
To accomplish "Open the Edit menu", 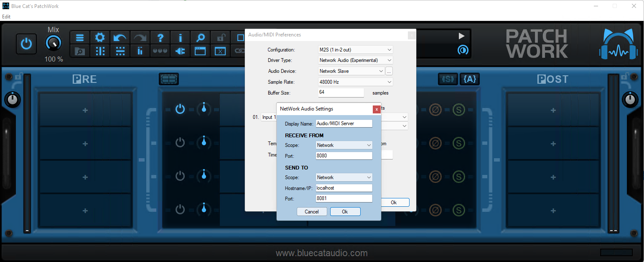I will 6,17.
